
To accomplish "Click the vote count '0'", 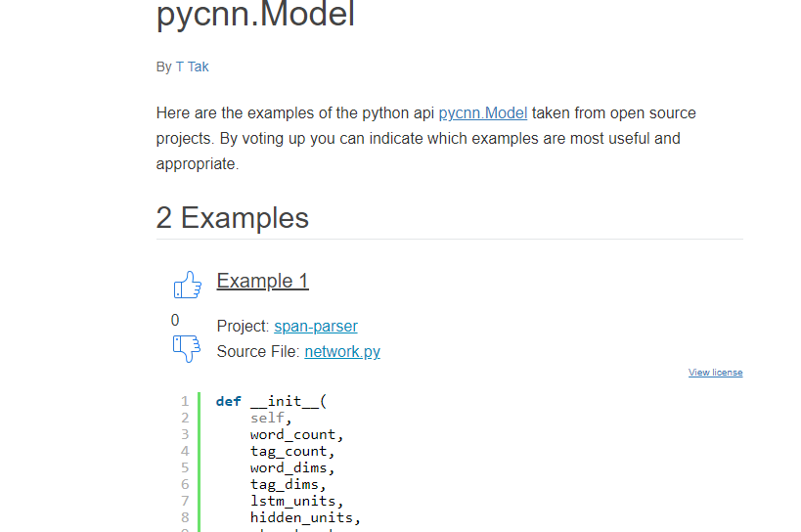I will (x=175, y=320).
